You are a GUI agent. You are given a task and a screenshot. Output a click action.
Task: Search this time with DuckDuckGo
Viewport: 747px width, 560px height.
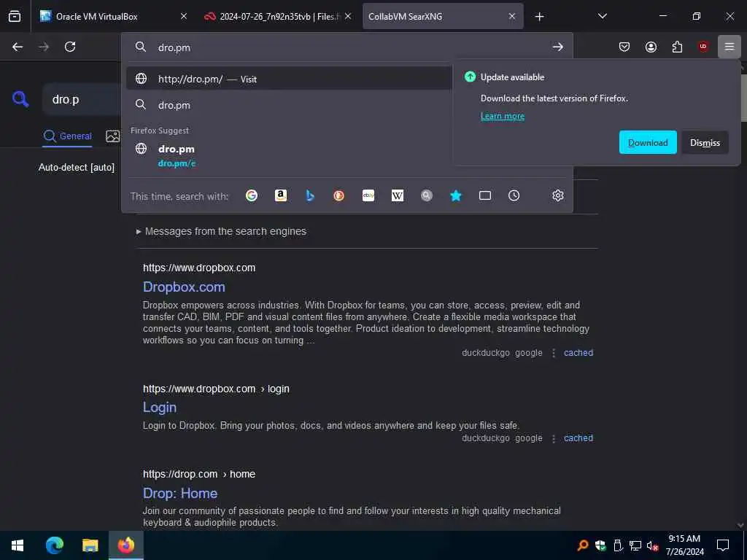point(338,195)
